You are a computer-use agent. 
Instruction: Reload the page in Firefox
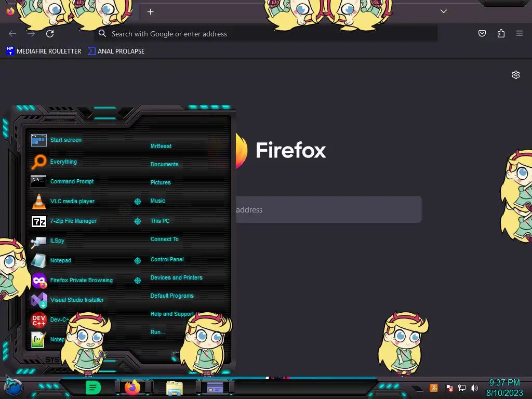pyautogui.click(x=50, y=34)
